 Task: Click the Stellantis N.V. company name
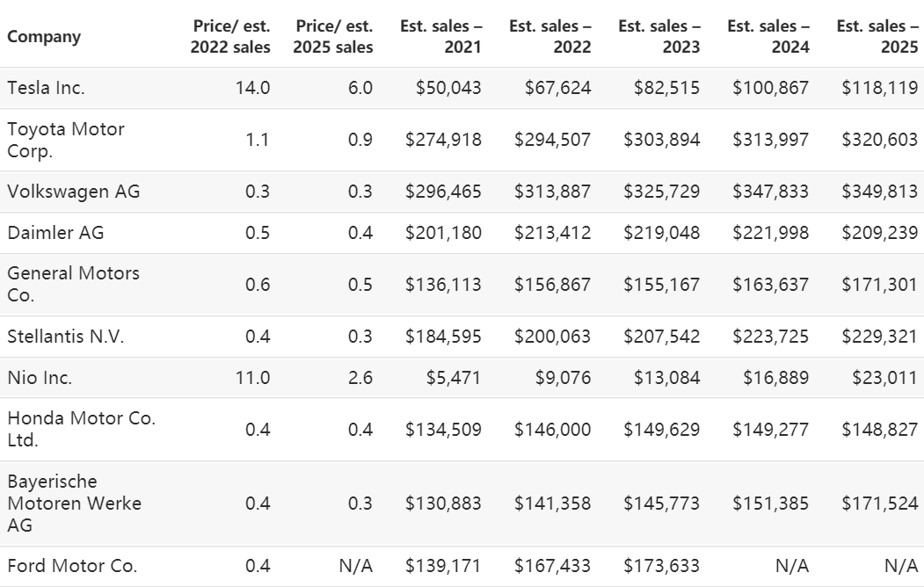click(66, 337)
